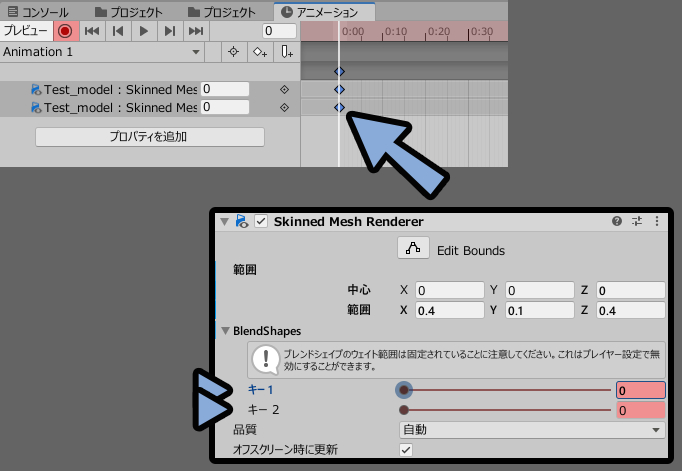The height and width of the screenshot is (471, 682).
Task: Open the 品質 quality dropdown
Action: (x=532, y=430)
